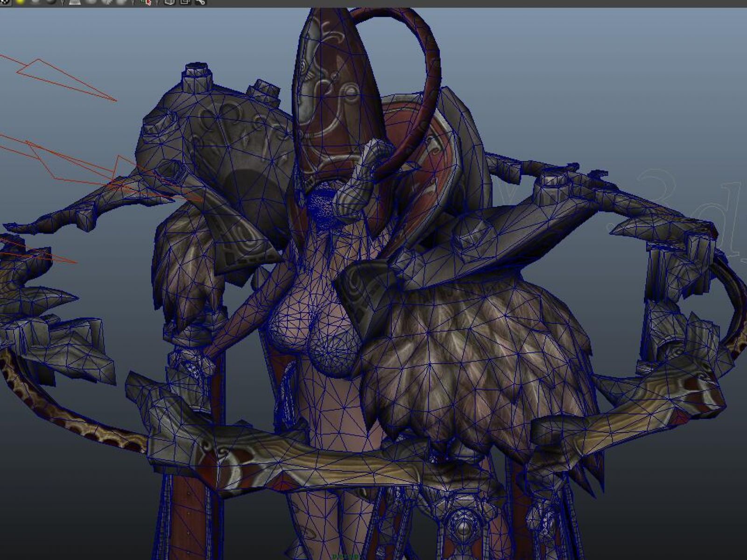Toggle the checkered textured display icon
The width and height of the screenshot is (747, 560).
click(x=6, y=2)
